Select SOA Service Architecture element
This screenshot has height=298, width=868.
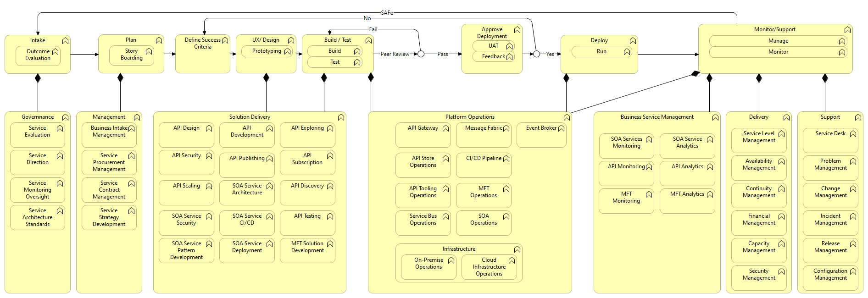point(247,193)
